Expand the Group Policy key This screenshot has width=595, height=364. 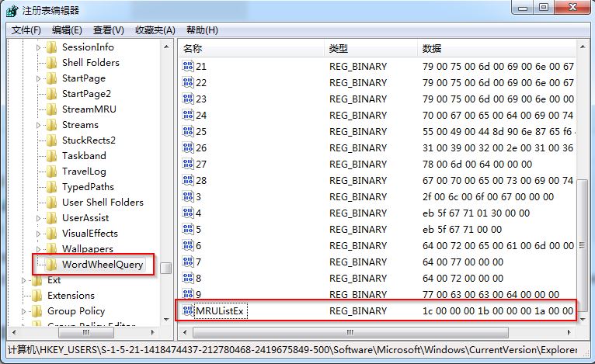click(24, 311)
